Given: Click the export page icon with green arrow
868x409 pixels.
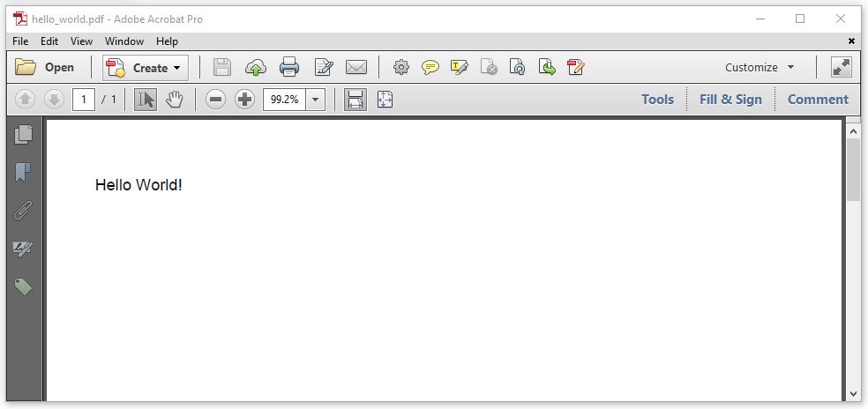Looking at the screenshot, I should (x=547, y=68).
